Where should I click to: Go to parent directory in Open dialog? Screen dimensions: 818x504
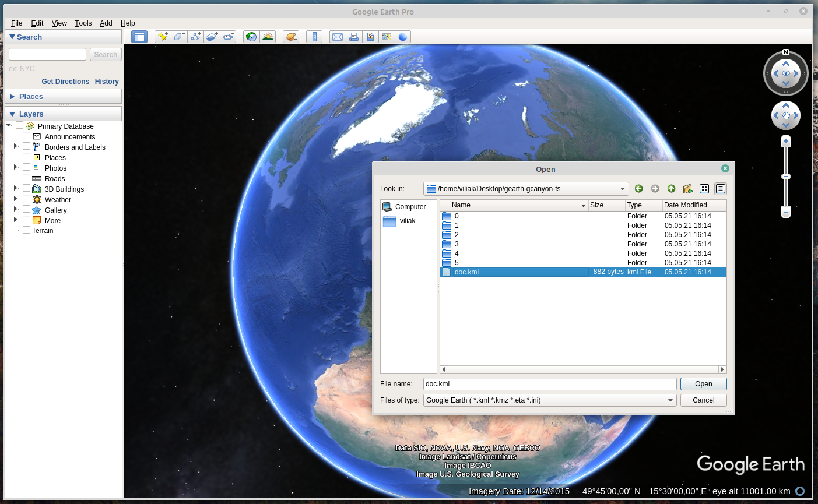point(671,189)
